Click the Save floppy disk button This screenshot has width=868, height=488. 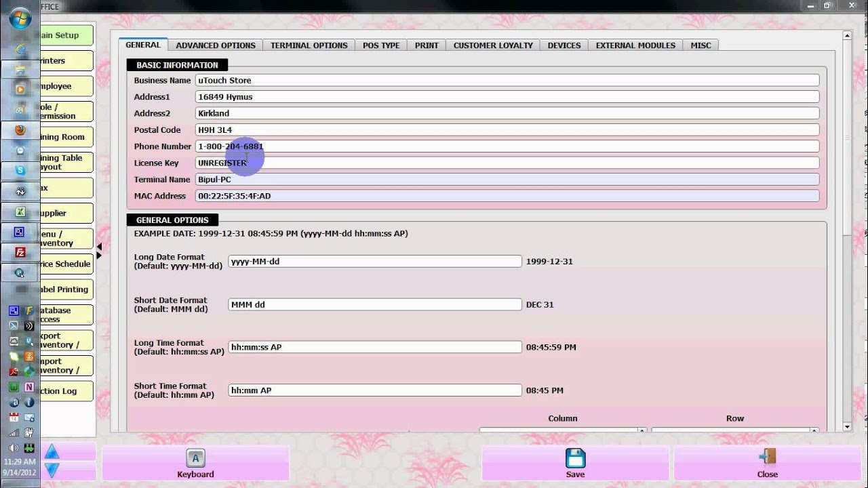pyautogui.click(x=575, y=464)
